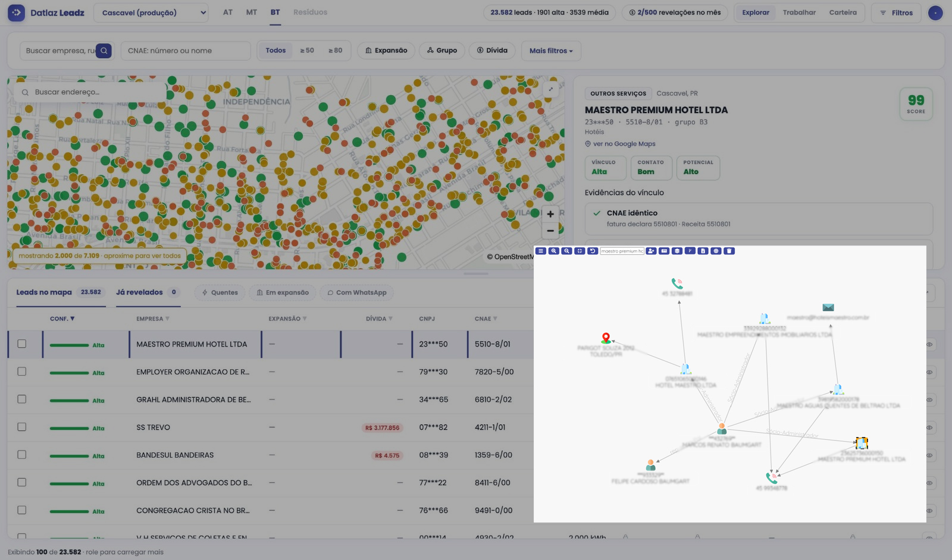Expand the Mais filtros dropdown

[551, 51]
